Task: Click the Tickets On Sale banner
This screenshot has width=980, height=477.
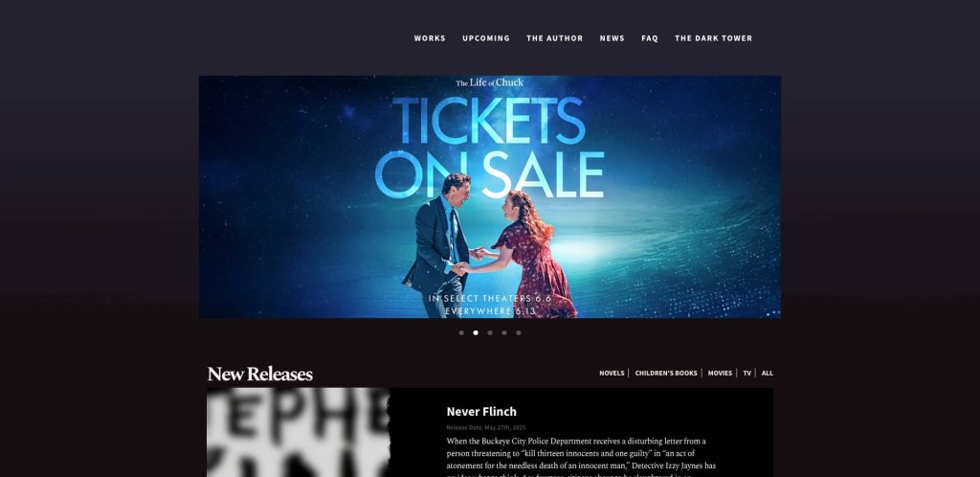Action: [x=490, y=197]
